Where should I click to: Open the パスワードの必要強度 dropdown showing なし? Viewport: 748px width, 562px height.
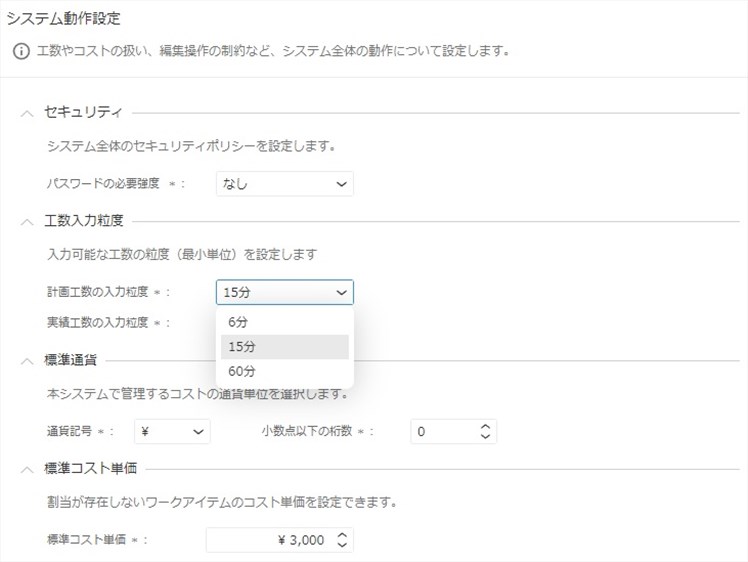(x=284, y=184)
